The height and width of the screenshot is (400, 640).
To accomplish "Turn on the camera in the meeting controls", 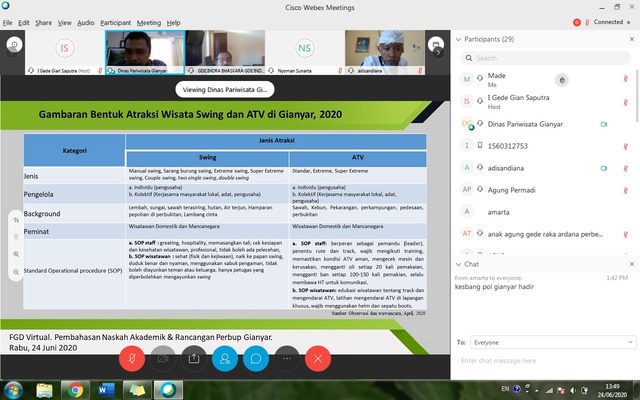I will (162, 357).
